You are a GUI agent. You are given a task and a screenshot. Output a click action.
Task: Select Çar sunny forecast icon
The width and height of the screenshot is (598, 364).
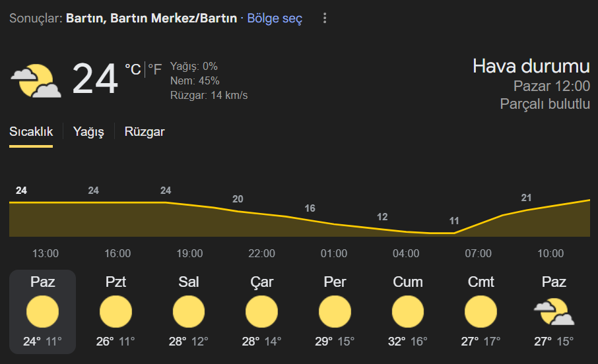coord(261,312)
